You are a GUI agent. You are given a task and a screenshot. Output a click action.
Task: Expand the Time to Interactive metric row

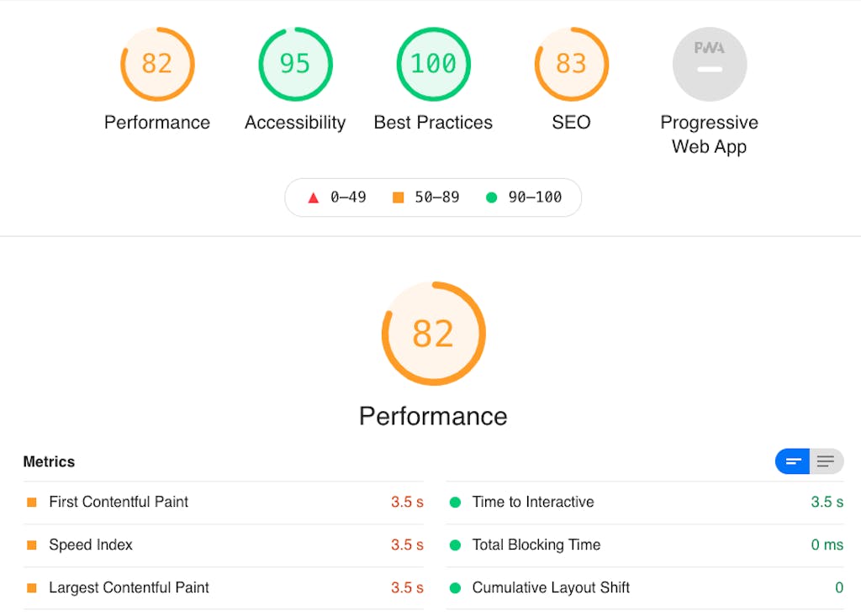coord(533,502)
